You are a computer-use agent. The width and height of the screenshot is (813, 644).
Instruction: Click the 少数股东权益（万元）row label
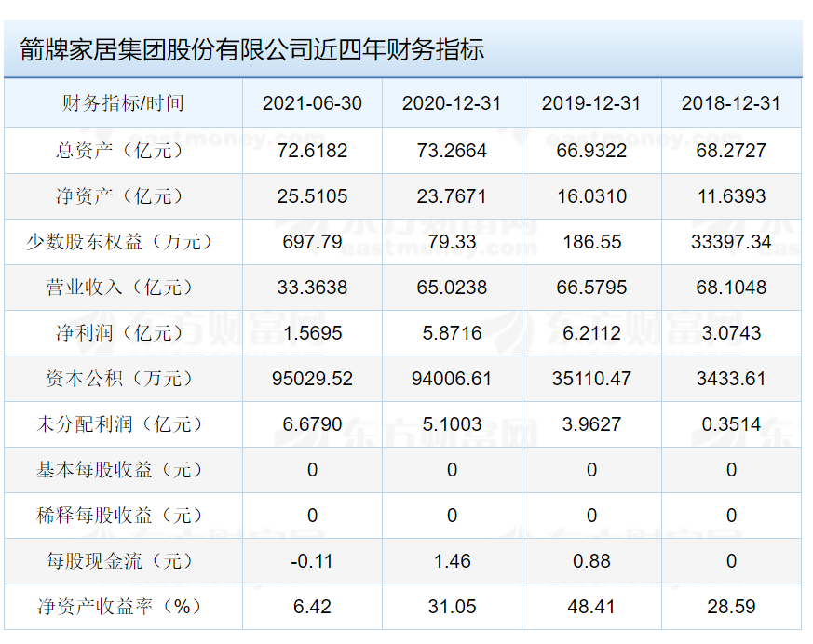(123, 242)
